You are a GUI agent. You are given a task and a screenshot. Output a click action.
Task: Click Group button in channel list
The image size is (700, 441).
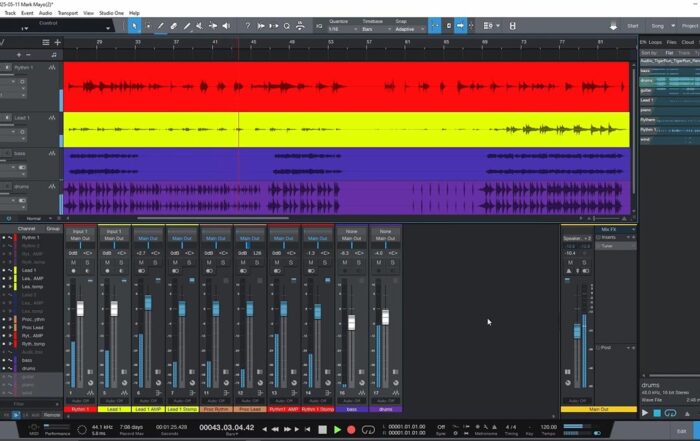53,229
